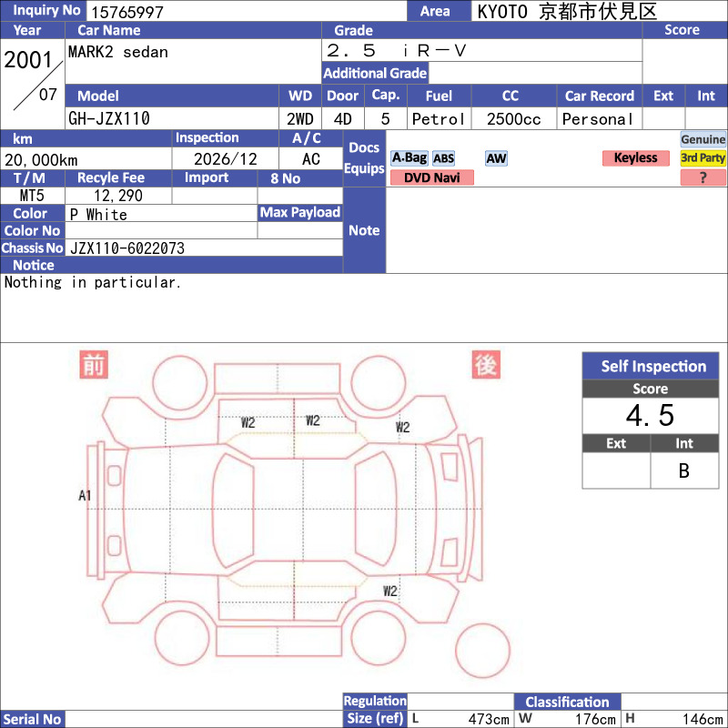Viewport: 728px width, 728px height.
Task: Click the Classification header
Action: click(x=567, y=702)
